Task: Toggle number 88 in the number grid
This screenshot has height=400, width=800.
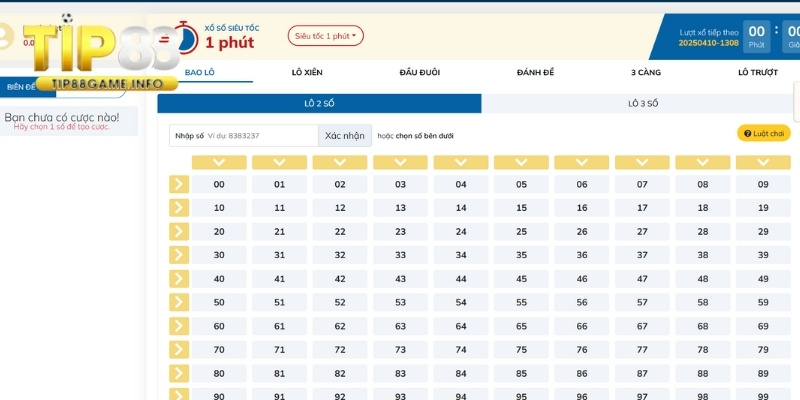Action: [x=702, y=373]
